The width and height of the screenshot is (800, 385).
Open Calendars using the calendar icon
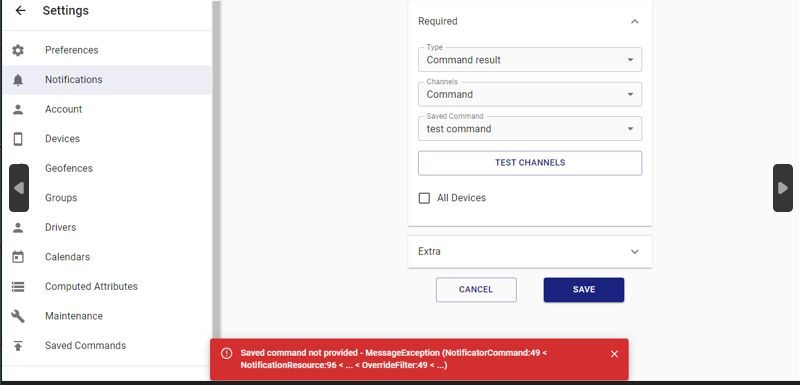18,257
